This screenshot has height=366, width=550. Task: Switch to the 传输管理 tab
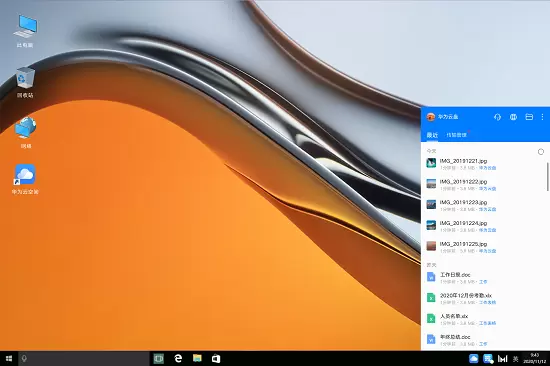456,135
